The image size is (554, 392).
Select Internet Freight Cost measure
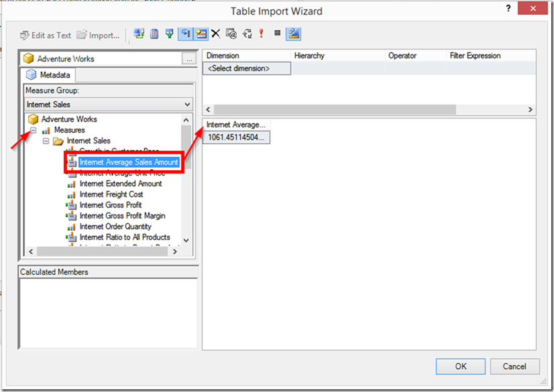(111, 194)
